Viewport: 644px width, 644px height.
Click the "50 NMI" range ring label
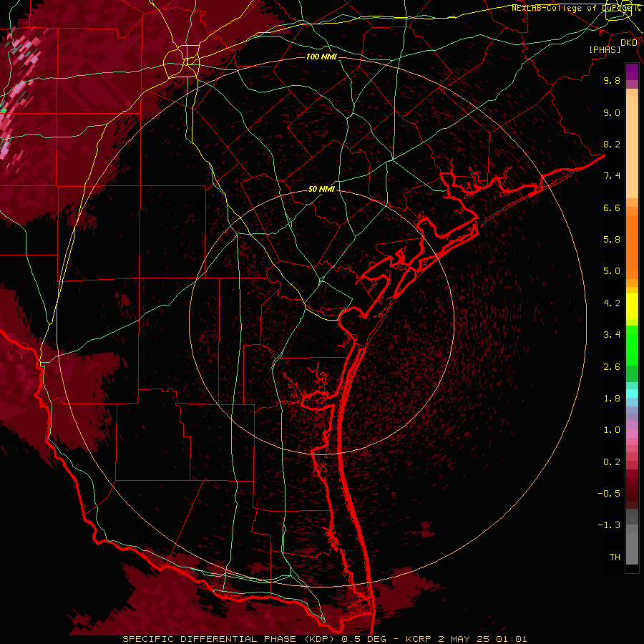click(x=321, y=189)
